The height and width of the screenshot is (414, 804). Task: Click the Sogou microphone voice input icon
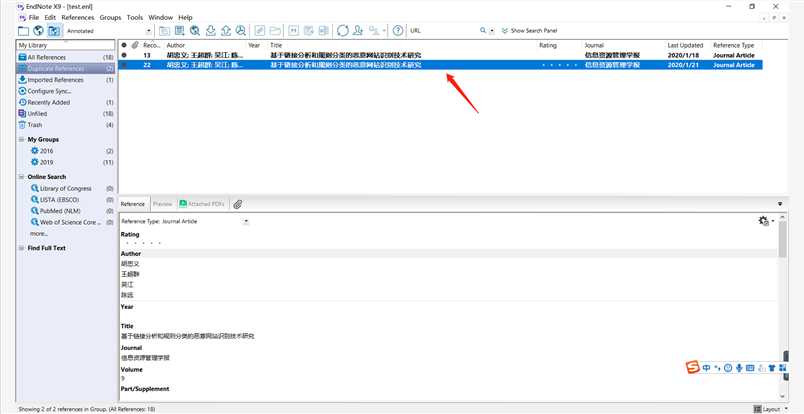pyautogui.click(x=739, y=368)
